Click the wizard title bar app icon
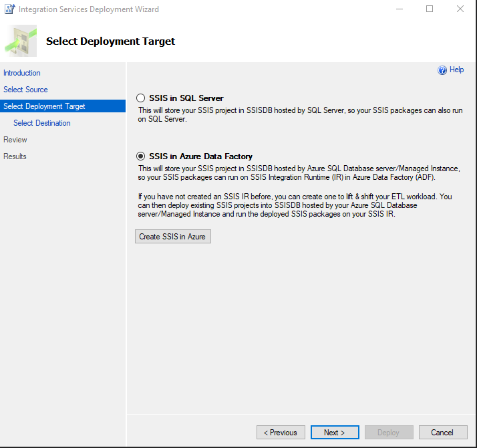The image size is (477, 448). tap(10, 9)
